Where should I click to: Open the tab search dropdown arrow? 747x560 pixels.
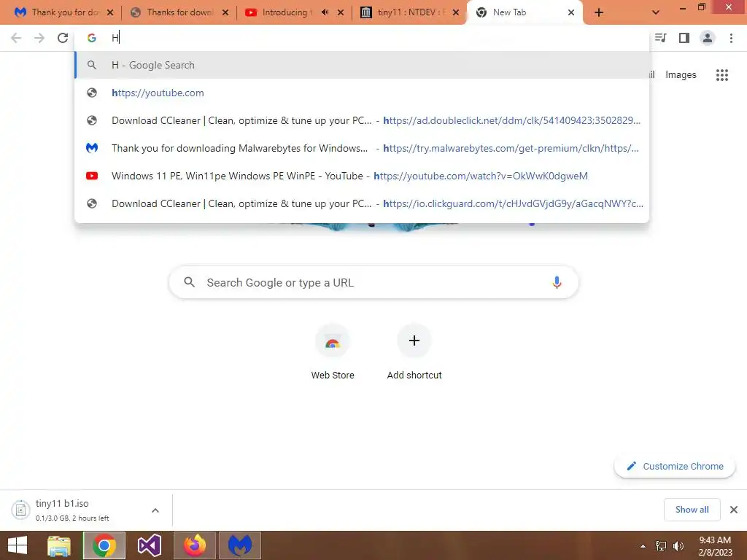pos(656,12)
